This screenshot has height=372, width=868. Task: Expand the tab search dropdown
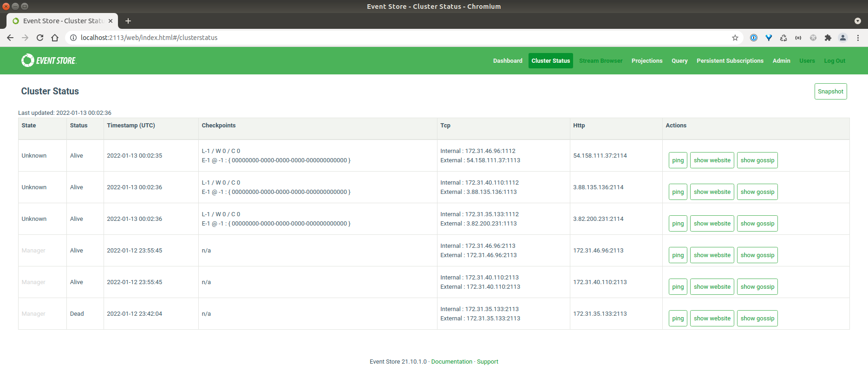tap(858, 21)
